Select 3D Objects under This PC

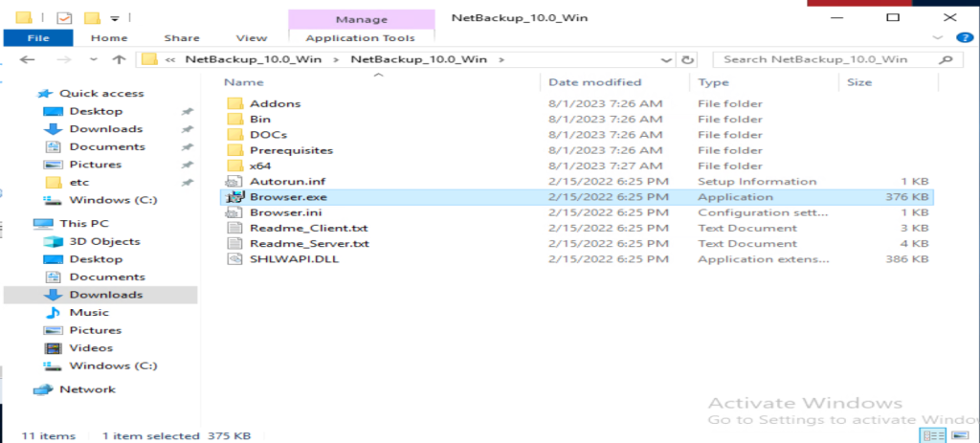pos(104,242)
